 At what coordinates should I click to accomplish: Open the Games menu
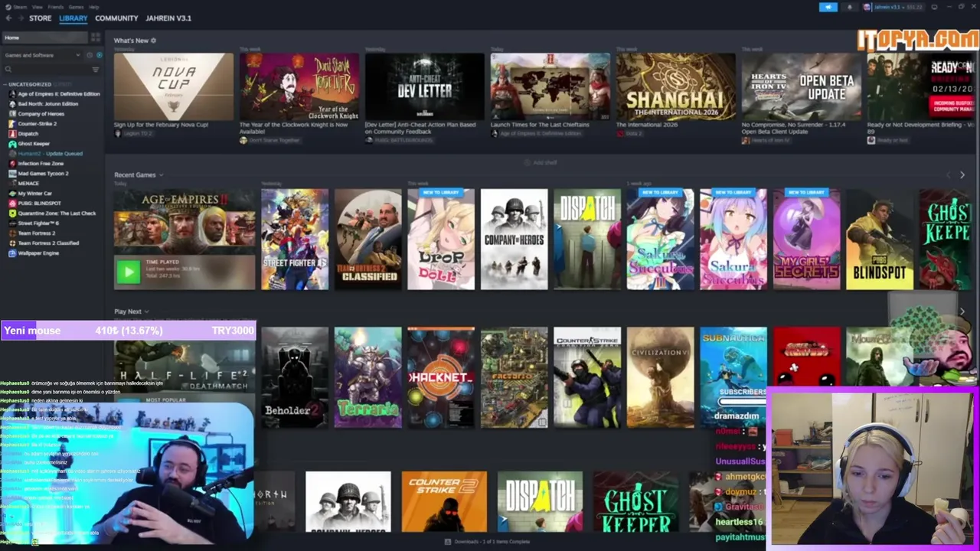tap(76, 7)
